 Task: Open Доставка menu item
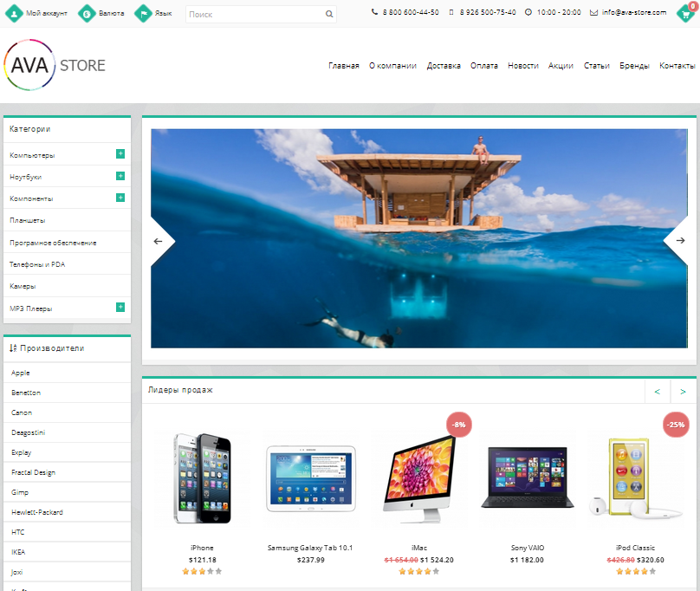(x=444, y=66)
